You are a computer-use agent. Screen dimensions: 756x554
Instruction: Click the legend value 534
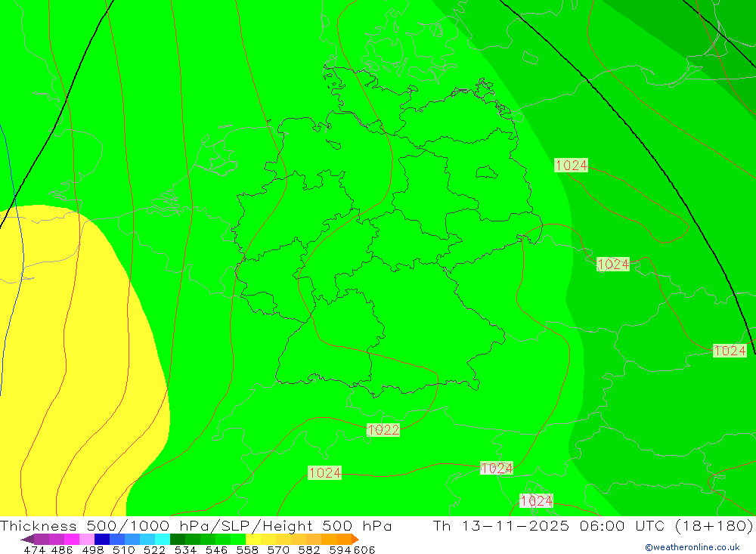[x=186, y=549]
